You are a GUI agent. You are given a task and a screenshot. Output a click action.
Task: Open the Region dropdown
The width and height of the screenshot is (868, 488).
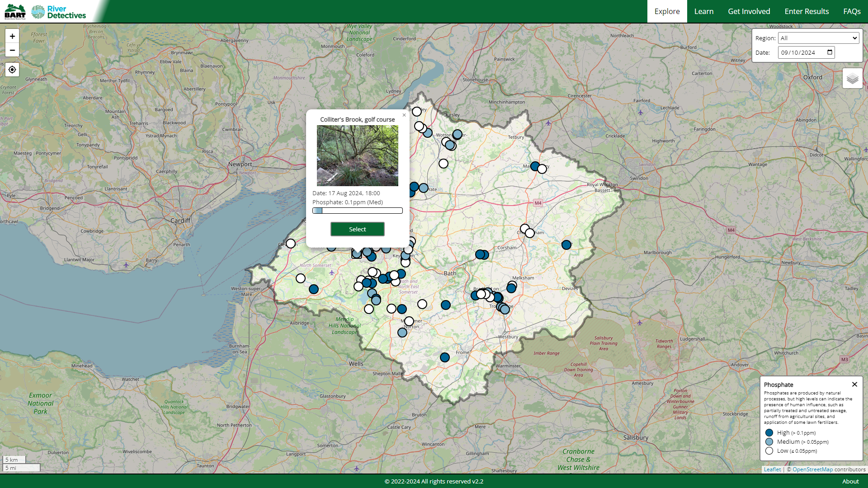point(818,38)
